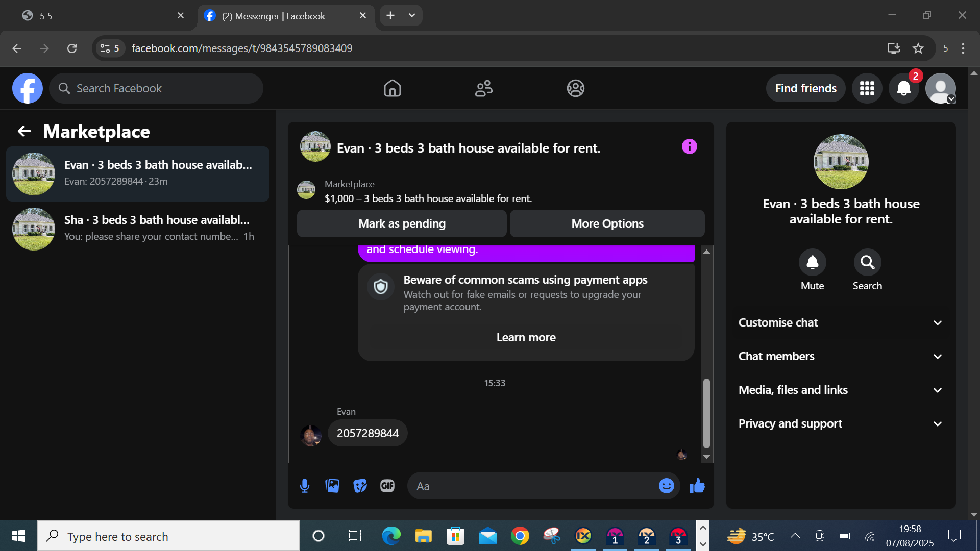Attach a photo using the image icon

[x=332, y=486]
